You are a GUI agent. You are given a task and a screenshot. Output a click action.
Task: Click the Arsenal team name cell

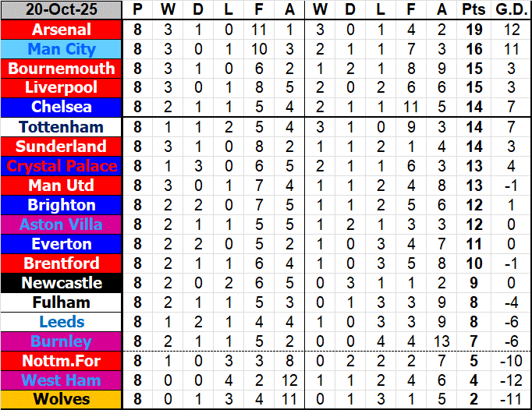[62, 30]
